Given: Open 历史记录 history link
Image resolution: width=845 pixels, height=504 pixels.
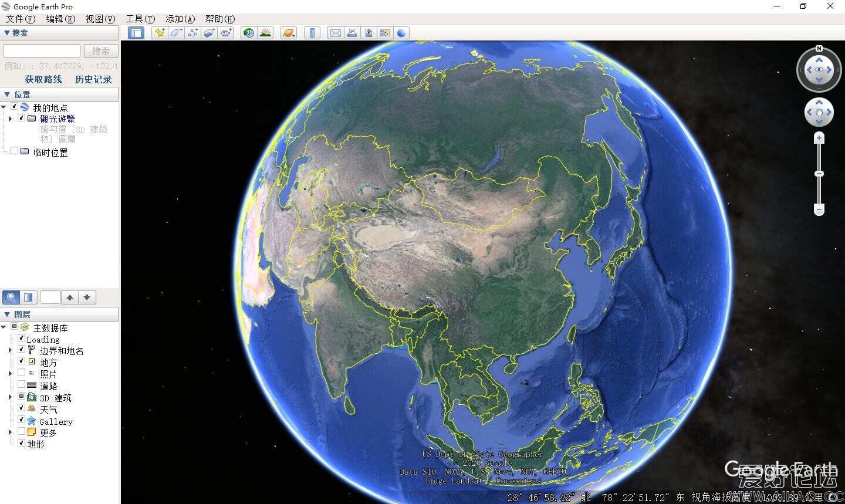Looking at the screenshot, I should coord(93,79).
